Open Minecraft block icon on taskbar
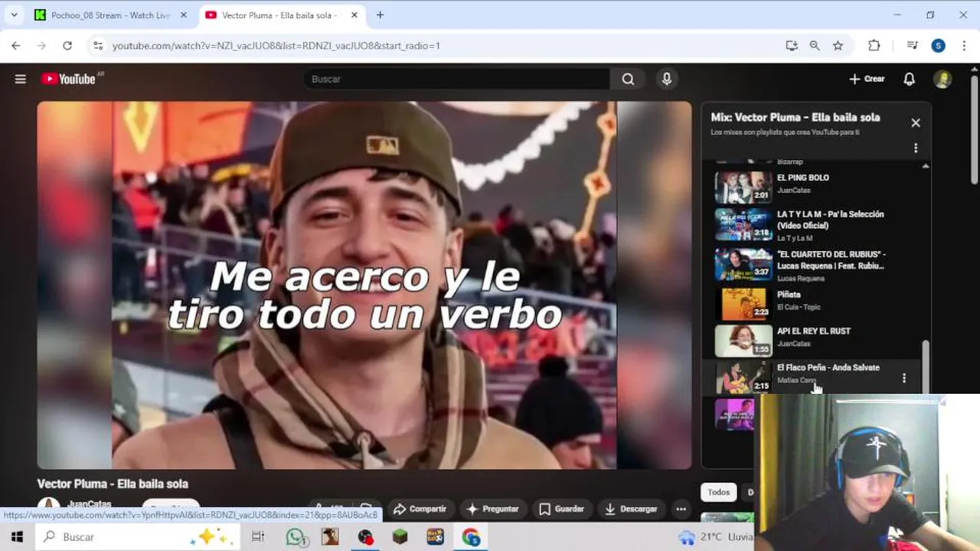Viewport: 980px width, 551px height. tap(400, 537)
